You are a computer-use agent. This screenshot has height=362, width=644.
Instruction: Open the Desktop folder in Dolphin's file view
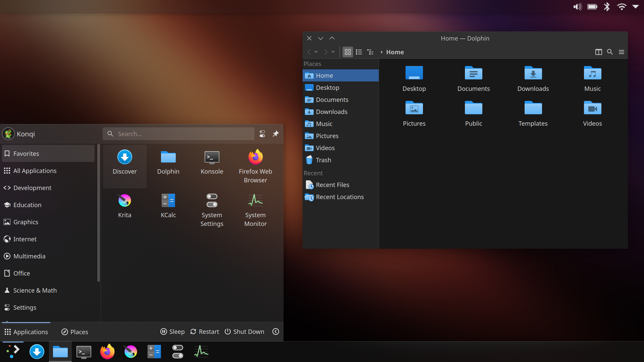coord(414,79)
